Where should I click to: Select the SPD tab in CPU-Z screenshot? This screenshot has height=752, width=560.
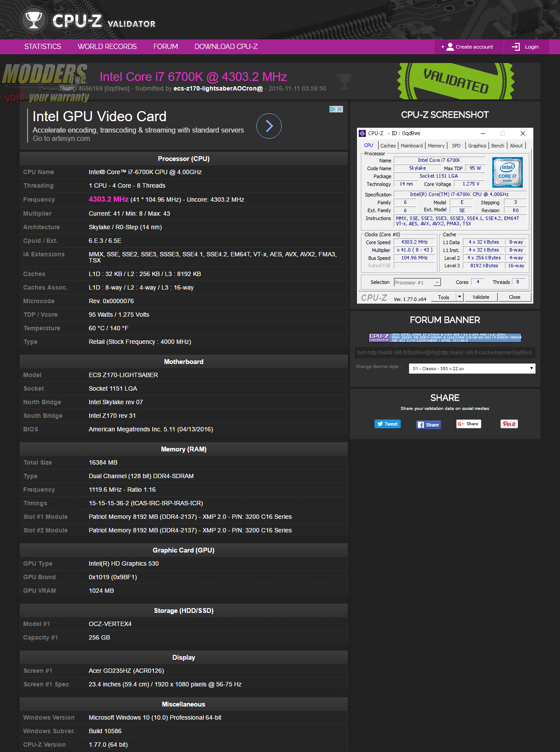click(x=456, y=146)
